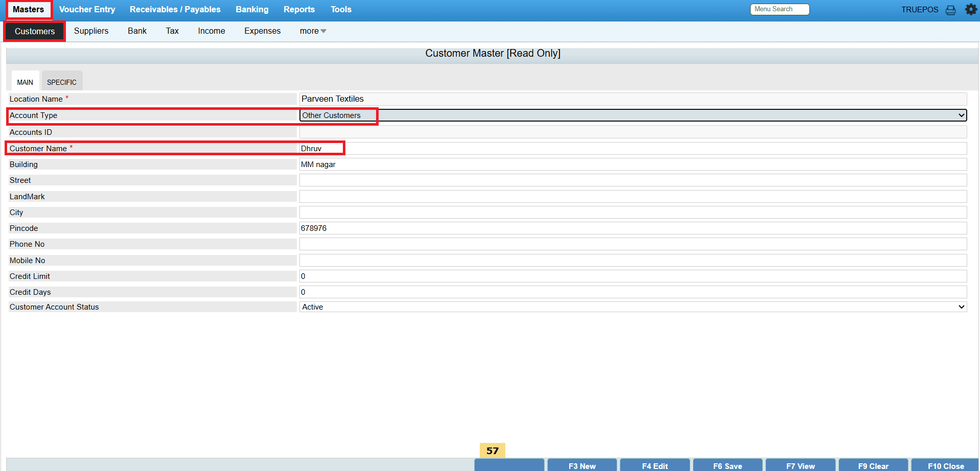Open the Voucher Entry menu

coord(87,10)
